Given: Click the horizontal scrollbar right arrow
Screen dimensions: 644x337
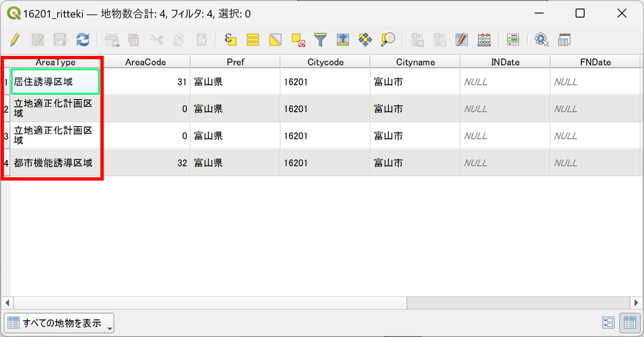Looking at the screenshot, I should [x=636, y=303].
